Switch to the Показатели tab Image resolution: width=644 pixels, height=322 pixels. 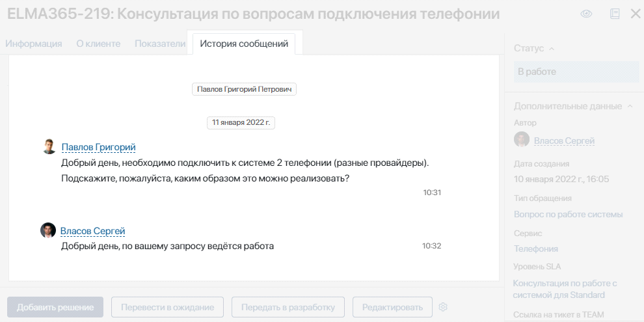pos(160,44)
